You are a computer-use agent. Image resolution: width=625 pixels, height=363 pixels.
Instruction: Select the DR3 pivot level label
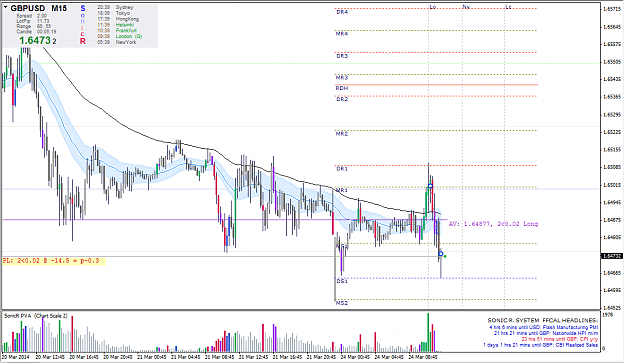tap(342, 56)
